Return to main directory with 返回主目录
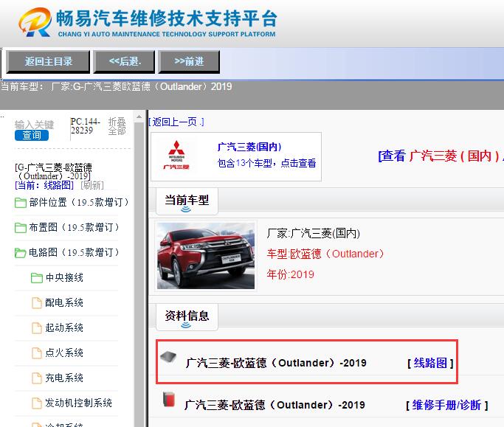Screen dimensions: 504x427 coord(48,61)
